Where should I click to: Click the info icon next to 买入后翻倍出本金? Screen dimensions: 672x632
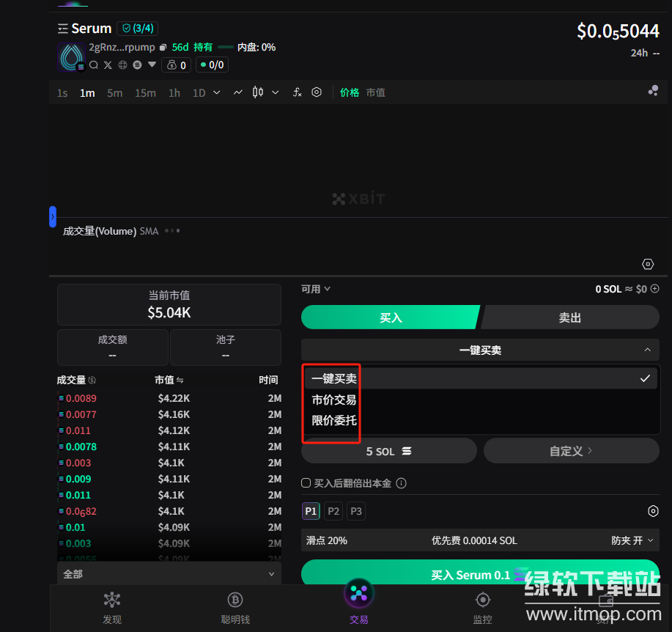pyautogui.click(x=401, y=483)
